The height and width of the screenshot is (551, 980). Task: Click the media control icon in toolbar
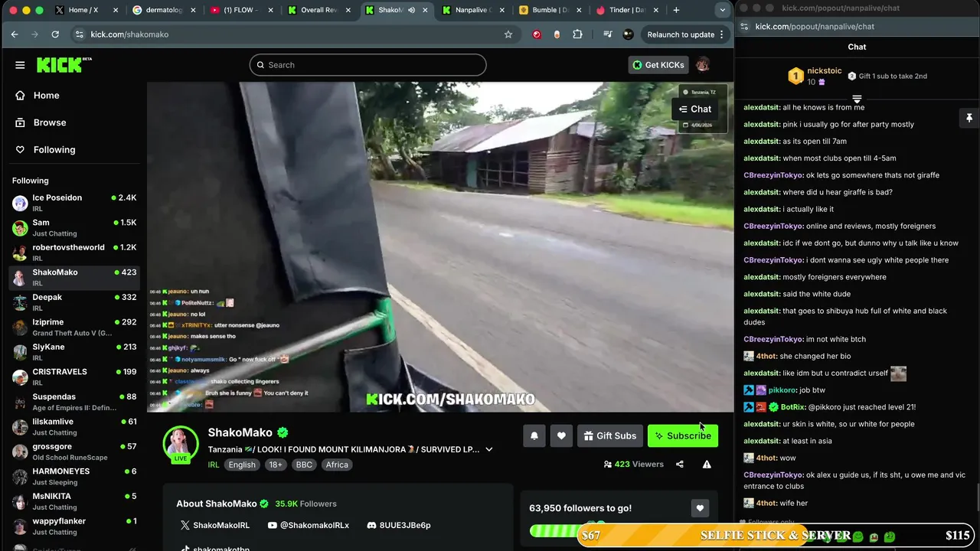[x=608, y=34]
